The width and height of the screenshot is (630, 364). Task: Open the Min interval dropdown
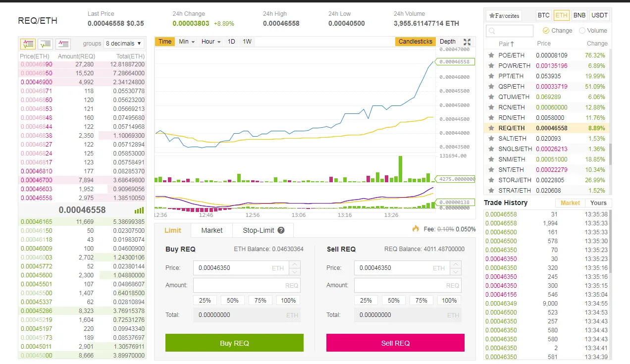[x=187, y=42]
